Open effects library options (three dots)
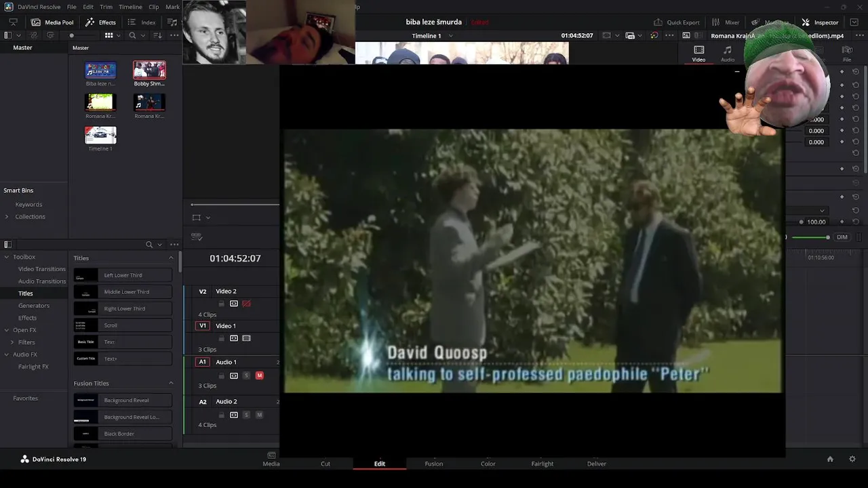 click(x=174, y=245)
